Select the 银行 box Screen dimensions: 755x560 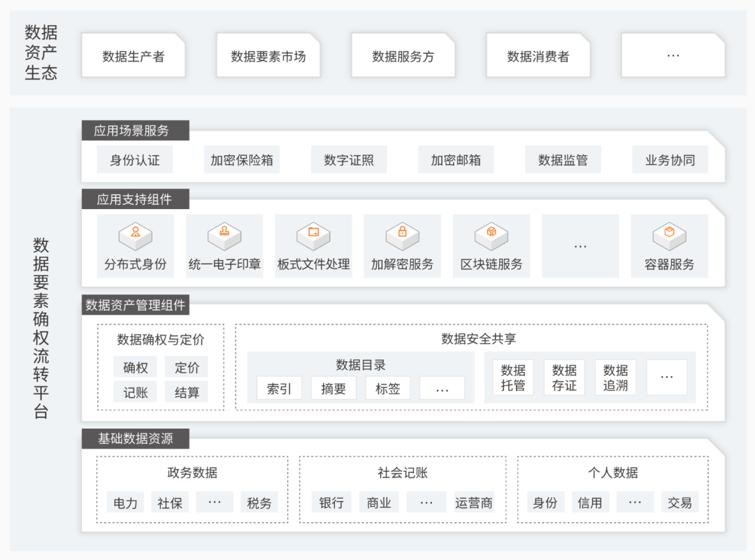click(332, 503)
